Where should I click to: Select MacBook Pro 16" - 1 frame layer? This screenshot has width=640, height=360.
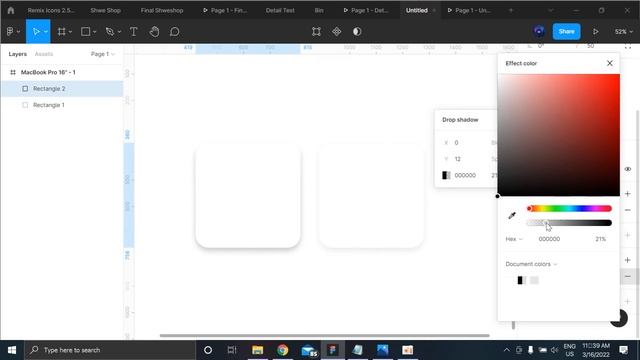(x=62, y=72)
